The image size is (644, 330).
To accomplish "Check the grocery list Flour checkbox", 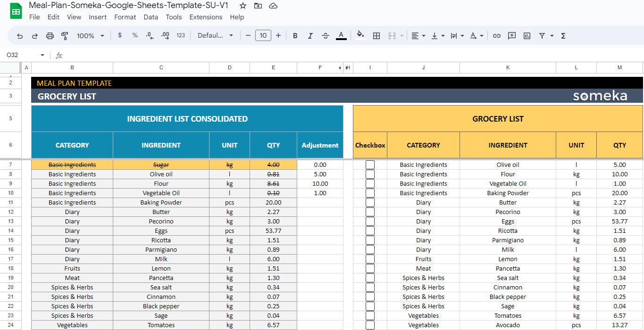I will point(370,174).
